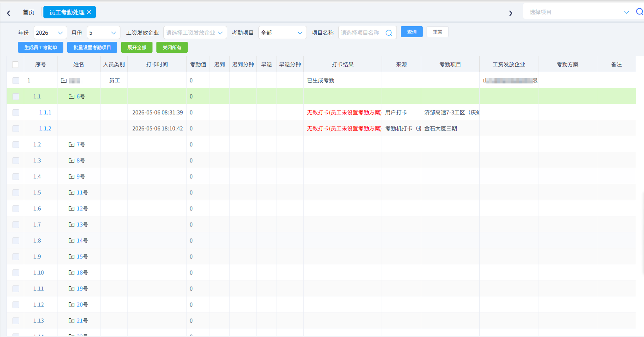Expand the 18号 folder row

[72, 273]
